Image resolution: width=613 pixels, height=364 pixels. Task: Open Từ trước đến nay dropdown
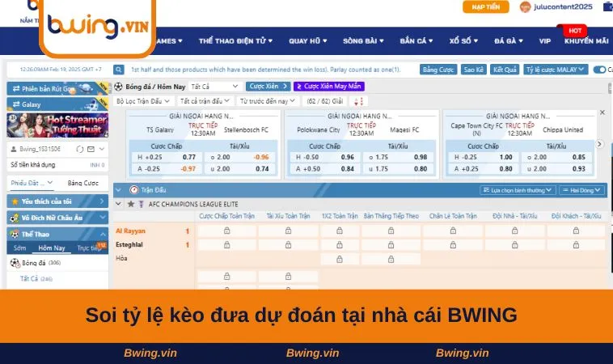(268, 101)
